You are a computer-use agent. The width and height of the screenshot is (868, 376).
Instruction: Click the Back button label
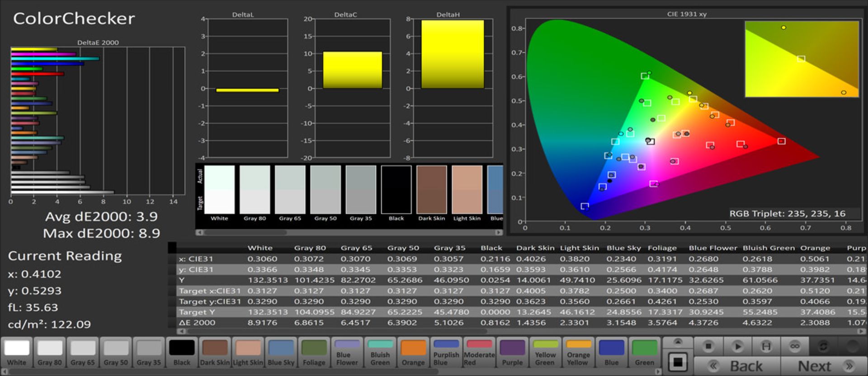746,366
